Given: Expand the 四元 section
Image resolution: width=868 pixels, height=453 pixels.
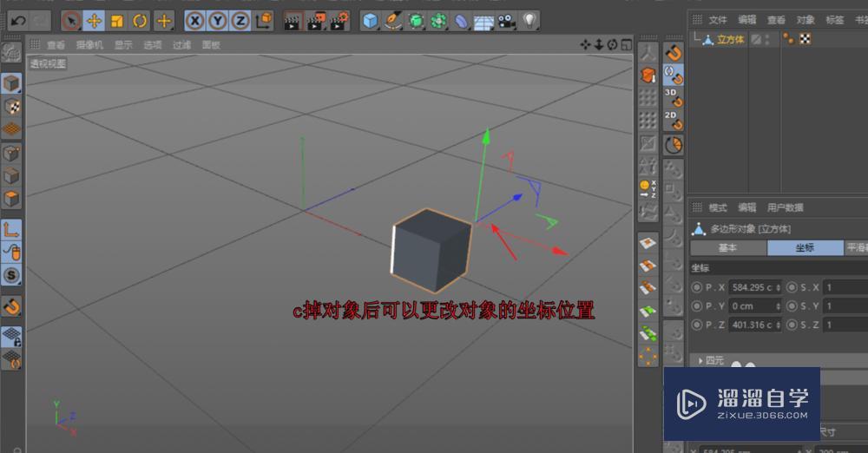Looking at the screenshot, I should [711, 360].
